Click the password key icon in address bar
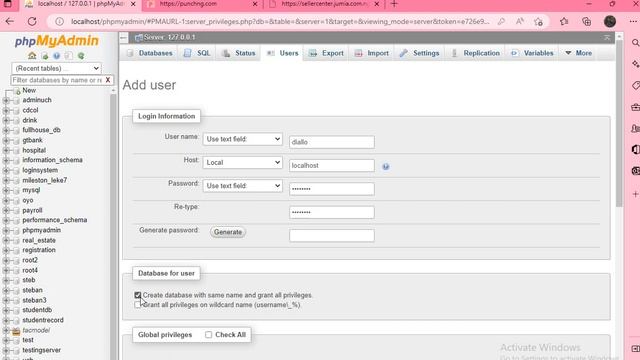Image resolution: width=640 pixels, height=360 pixels. tap(501, 22)
